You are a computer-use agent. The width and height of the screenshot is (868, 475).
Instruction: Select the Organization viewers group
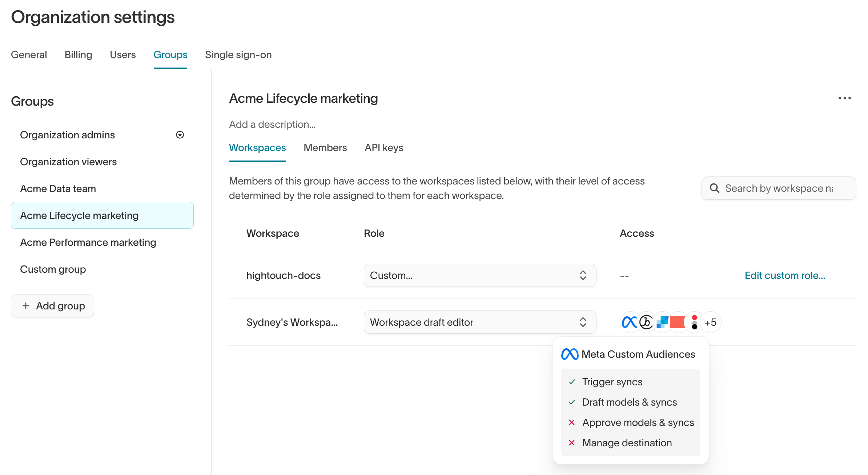tap(102, 162)
